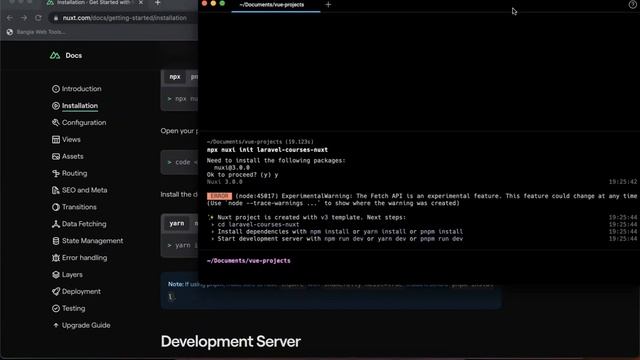Close the Installation browser tab
This screenshot has width=640, height=360.
coord(141,2)
